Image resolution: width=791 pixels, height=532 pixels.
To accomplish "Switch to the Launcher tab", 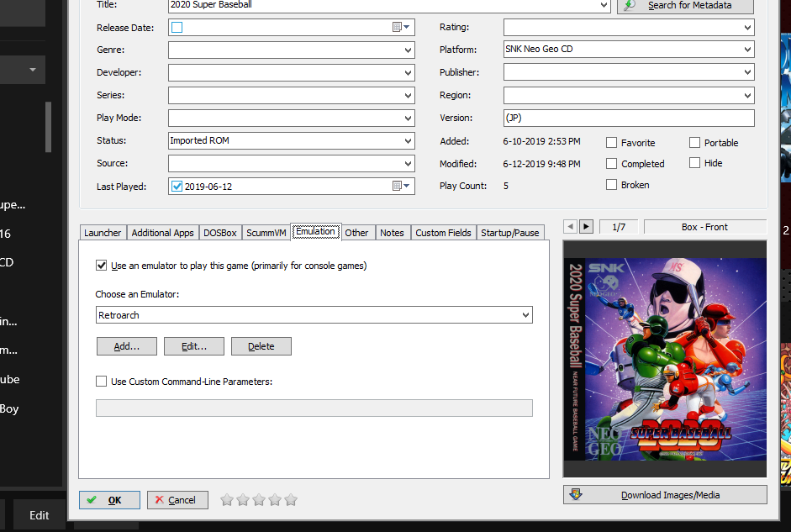I will click(x=103, y=233).
